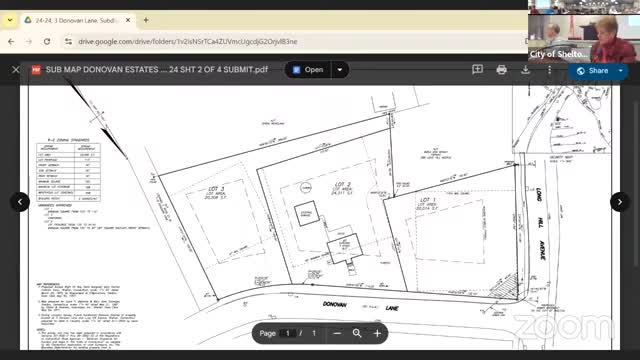Click the magnifier reset zoom icon
The width and height of the screenshot is (640, 360).
[x=357, y=333]
